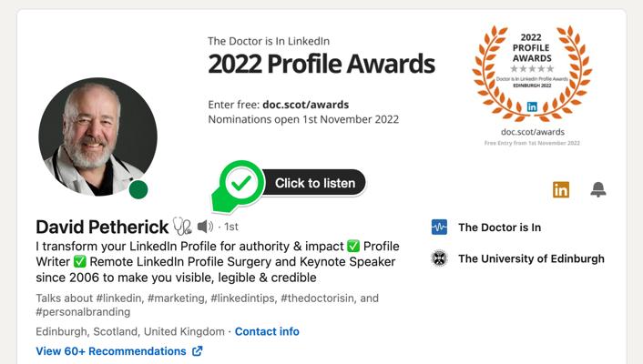Click the large green checkmark pin

coord(240,183)
